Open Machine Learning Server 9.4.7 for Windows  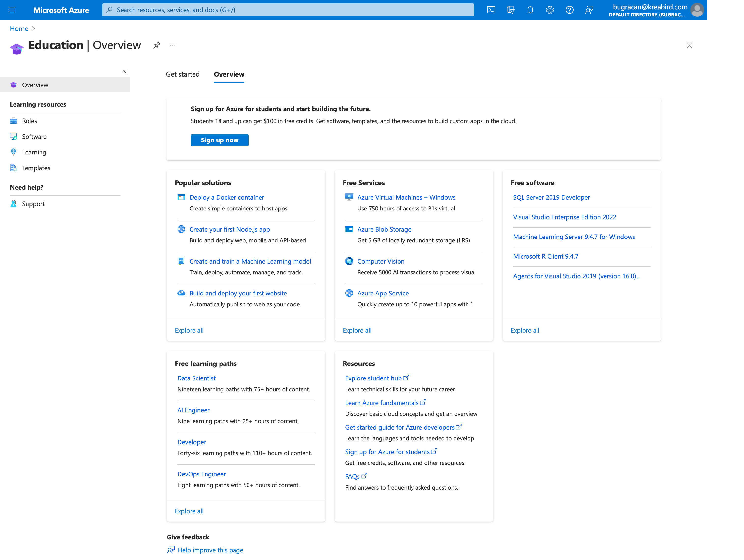pos(574,237)
